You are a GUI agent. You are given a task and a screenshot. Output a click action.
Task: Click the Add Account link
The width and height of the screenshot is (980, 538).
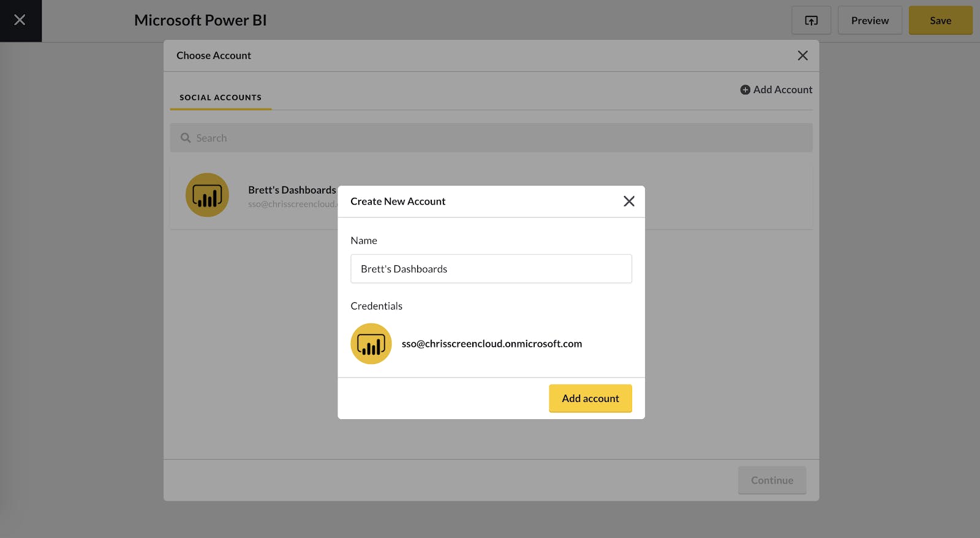pos(776,89)
